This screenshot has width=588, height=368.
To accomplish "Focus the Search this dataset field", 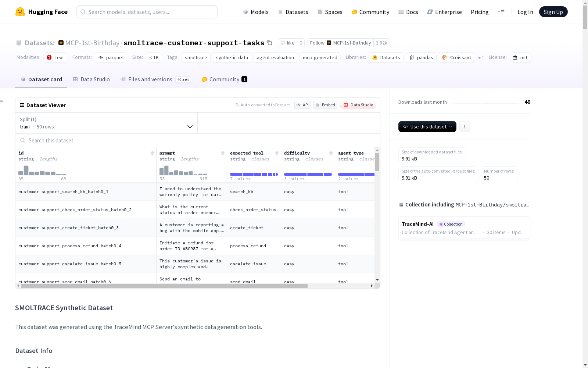I will (x=198, y=140).
